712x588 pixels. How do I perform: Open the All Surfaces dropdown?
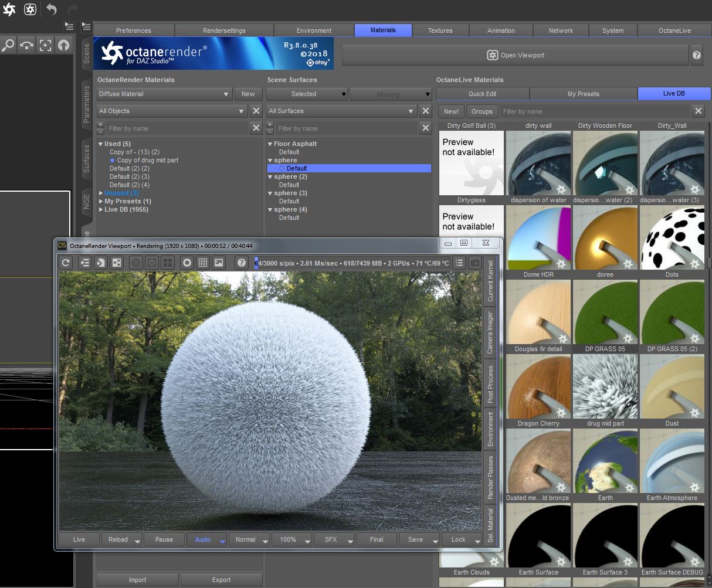coord(341,111)
